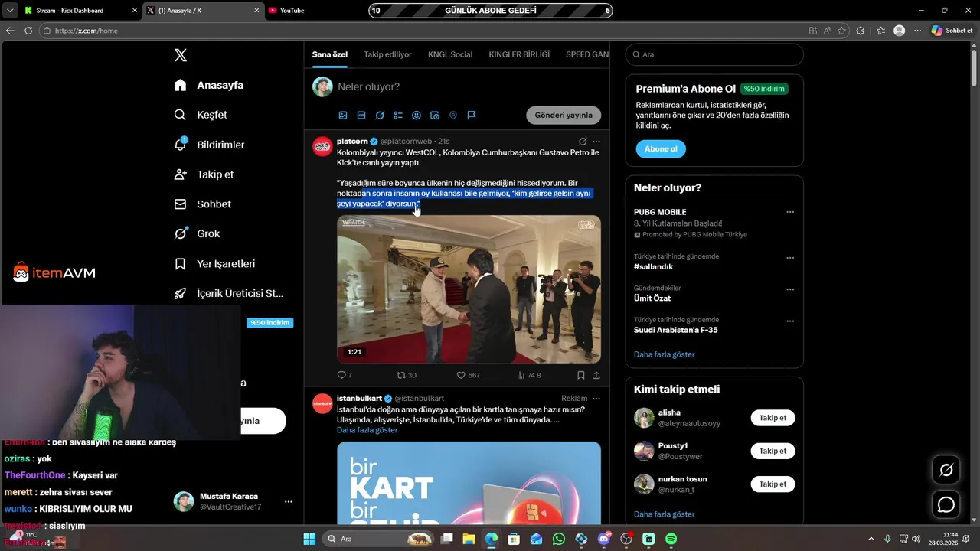980x551 pixels.
Task: Switch to the KINGLER BİRLİĞİ tab
Action: pos(519,54)
